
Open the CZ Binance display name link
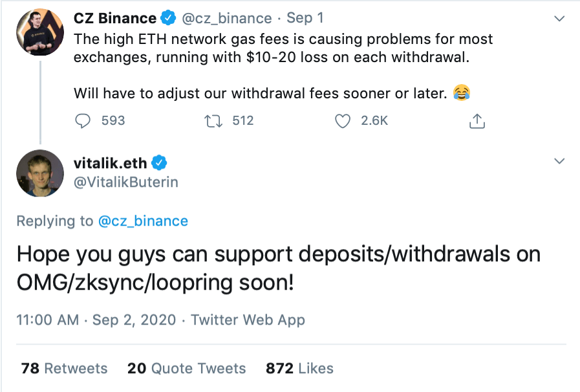point(115,18)
